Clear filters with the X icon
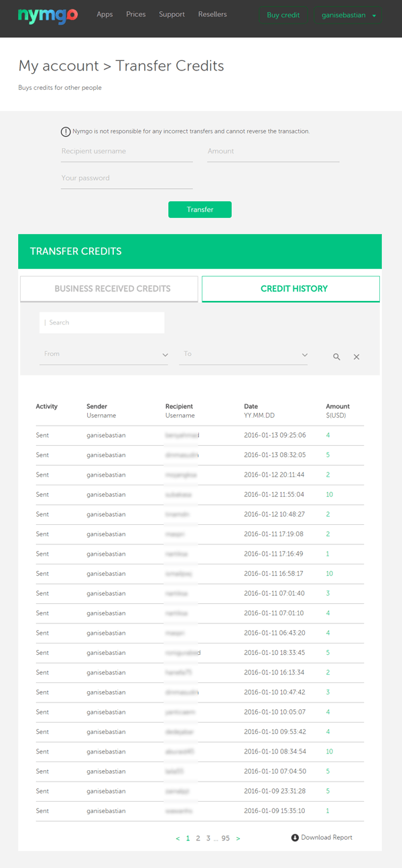The width and height of the screenshot is (402, 868). pos(356,357)
